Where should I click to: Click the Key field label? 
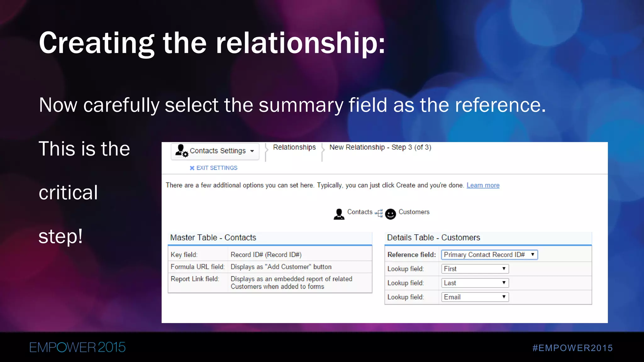point(184,255)
